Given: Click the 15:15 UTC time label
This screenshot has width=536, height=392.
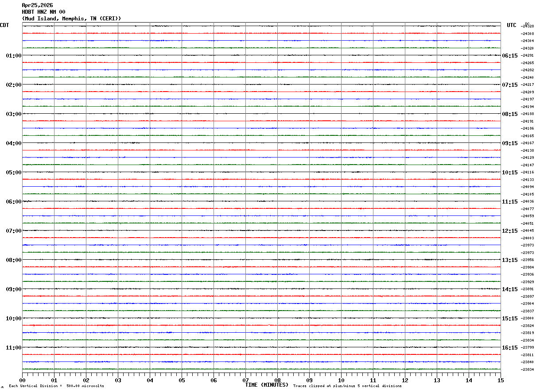Looking at the screenshot, I should 510,319.
